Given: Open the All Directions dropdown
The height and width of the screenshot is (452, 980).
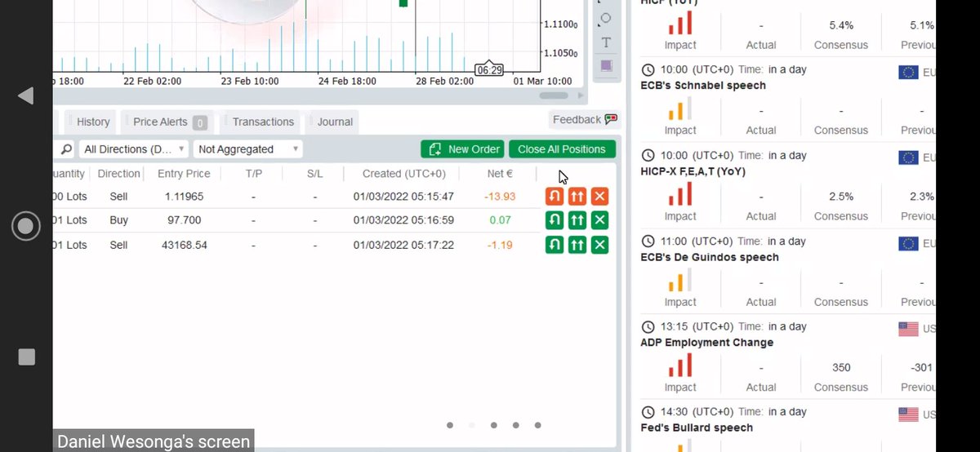Looking at the screenshot, I should click(134, 149).
